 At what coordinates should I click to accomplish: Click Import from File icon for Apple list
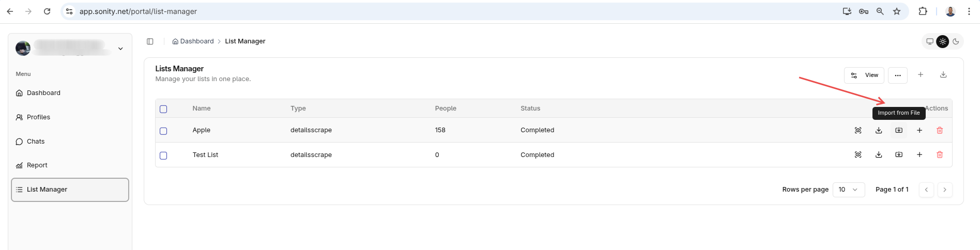(x=899, y=130)
